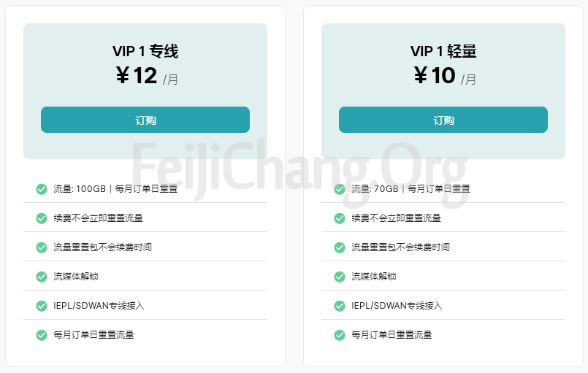588x373 pixels.
Task: Click 每月订单日重置流量 text in 专线 plan
Action: pos(93,335)
